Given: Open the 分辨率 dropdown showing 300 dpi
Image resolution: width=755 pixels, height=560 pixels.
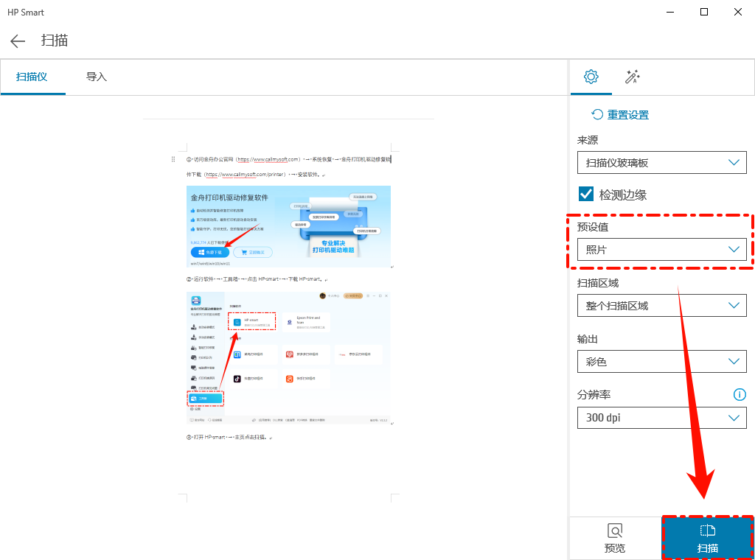Looking at the screenshot, I should click(x=661, y=418).
